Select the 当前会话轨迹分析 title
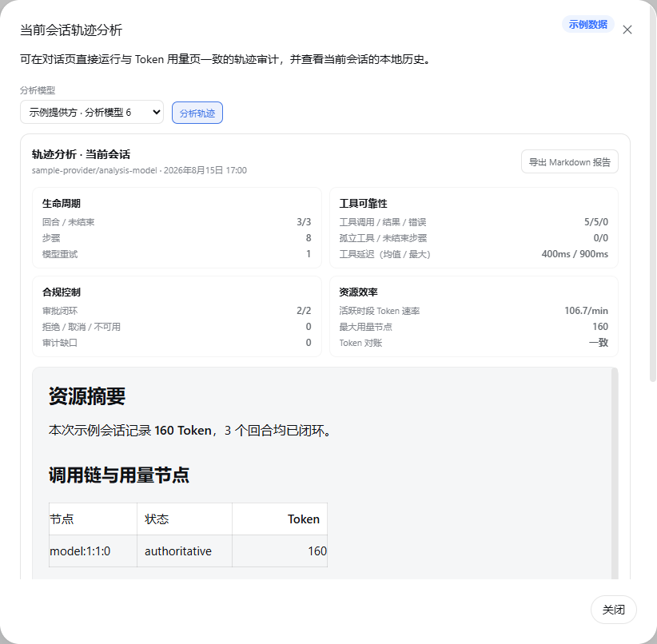 (71, 30)
